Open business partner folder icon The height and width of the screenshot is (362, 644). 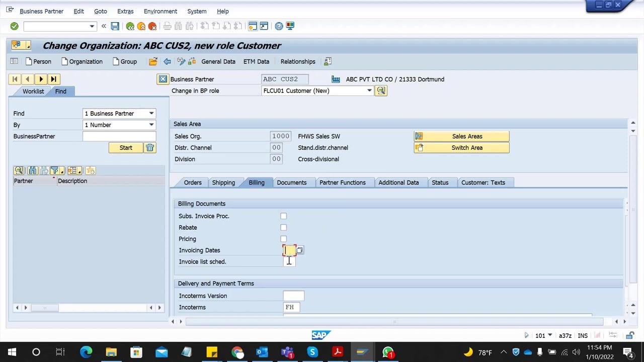pos(153,61)
